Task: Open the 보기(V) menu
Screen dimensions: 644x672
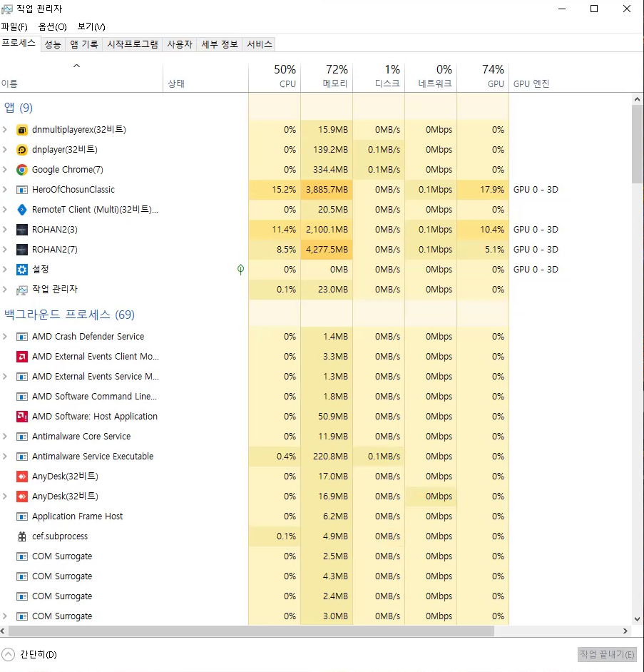Action: 91,26
